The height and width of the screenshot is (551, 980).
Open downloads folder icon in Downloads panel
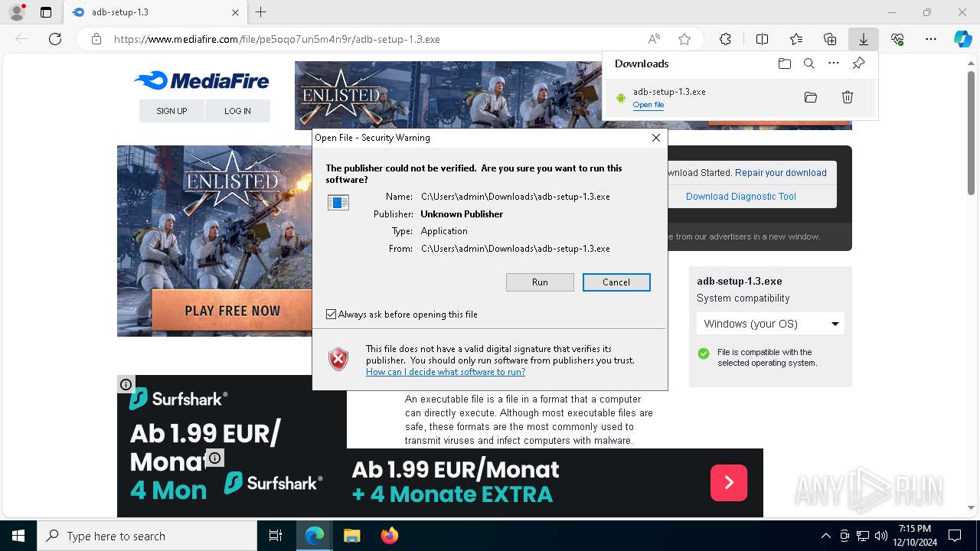(x=784, y=64)
